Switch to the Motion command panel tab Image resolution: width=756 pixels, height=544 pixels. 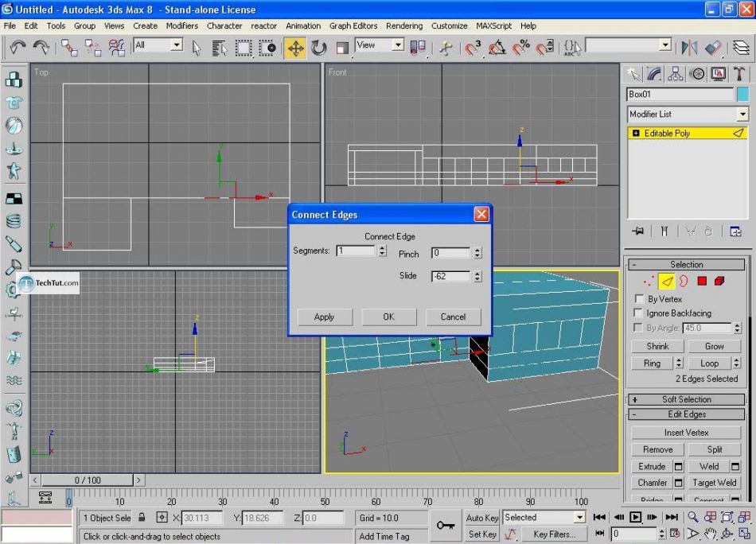(x=696, y=74)
